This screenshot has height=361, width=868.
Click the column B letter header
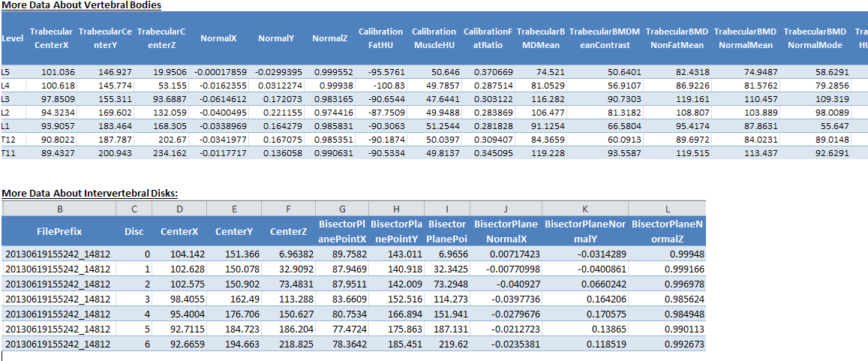[59, 208]
